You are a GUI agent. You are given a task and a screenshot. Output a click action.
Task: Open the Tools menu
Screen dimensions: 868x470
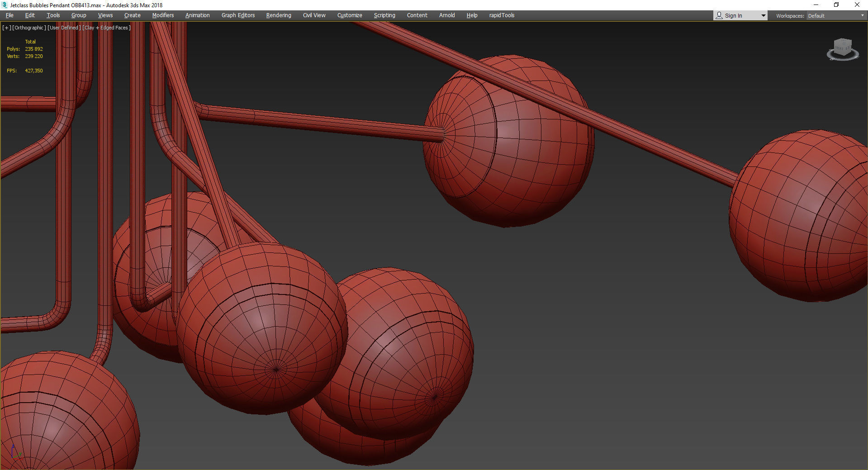53,15
